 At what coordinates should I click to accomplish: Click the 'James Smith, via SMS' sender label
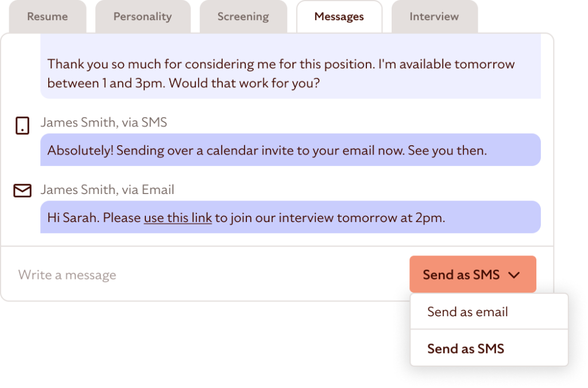pyautogui.click(x=104, y=122)
